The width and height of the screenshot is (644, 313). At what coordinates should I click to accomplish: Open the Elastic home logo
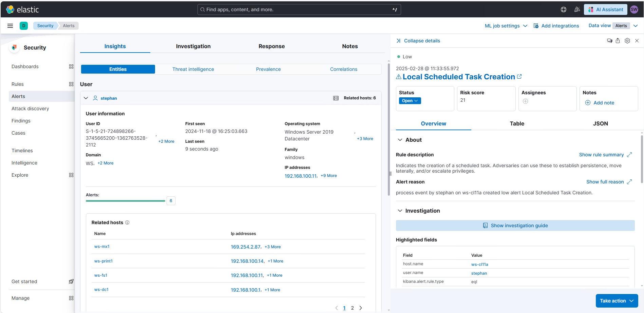click(22, 9)
